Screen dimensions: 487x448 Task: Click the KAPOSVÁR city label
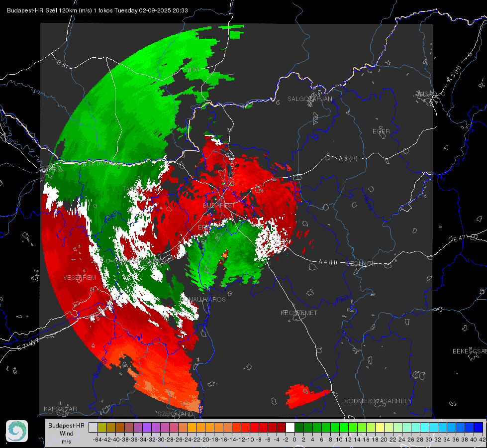[60, 409]
